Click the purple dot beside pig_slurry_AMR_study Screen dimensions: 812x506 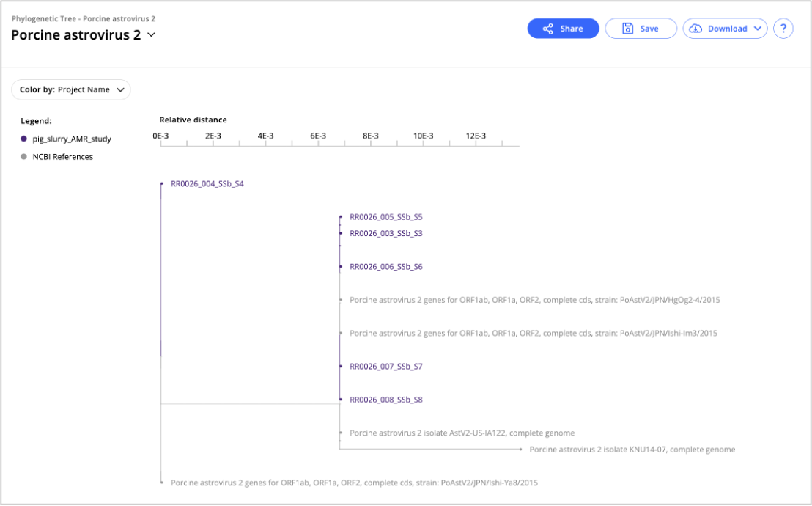[23, 139]
